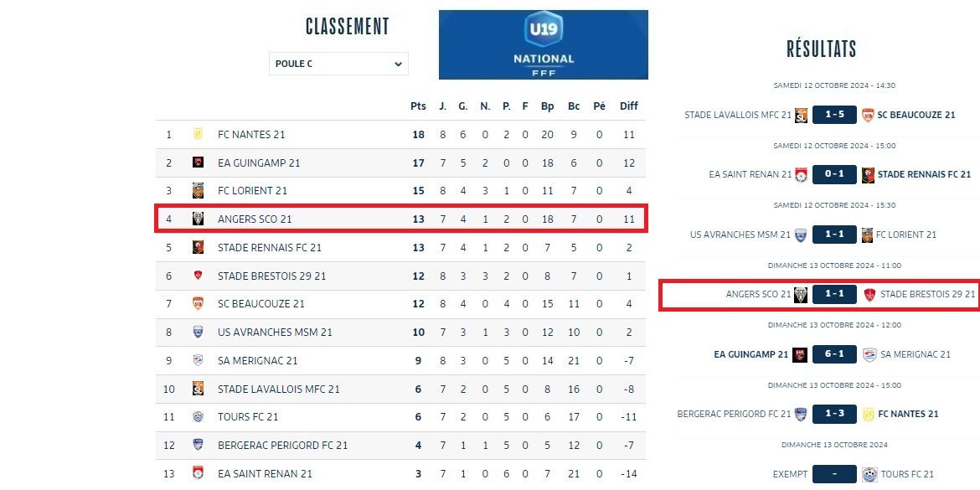Viewport: 980px width, 490px height.
Task: Click SA Merignac crest in the results list
Action: coord(869,354)
